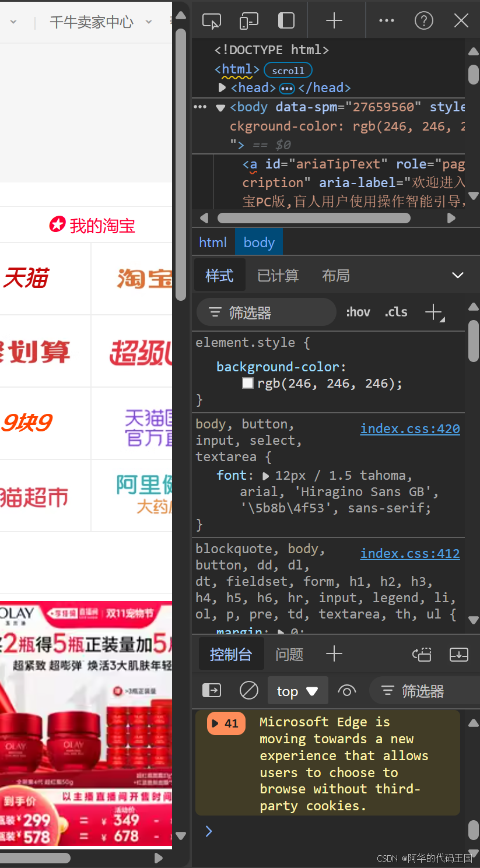Switch to the 布局 layout tab
The image size is (480, 868).
[336, 276]
